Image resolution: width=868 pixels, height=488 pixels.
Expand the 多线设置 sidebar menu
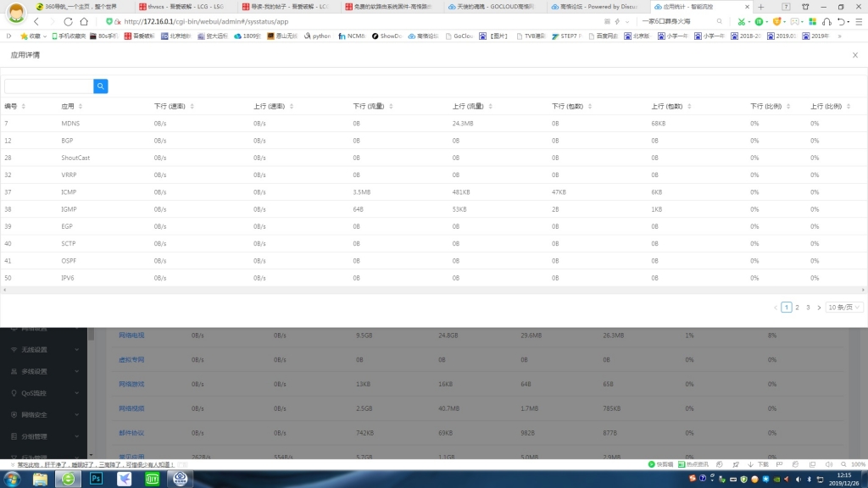44,371
